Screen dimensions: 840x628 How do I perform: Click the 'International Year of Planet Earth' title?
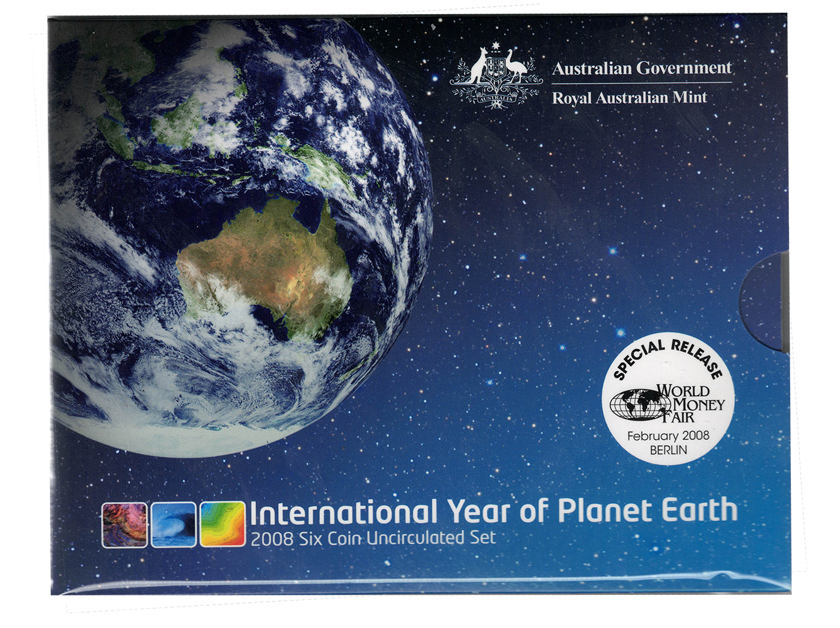pos(492,511)
